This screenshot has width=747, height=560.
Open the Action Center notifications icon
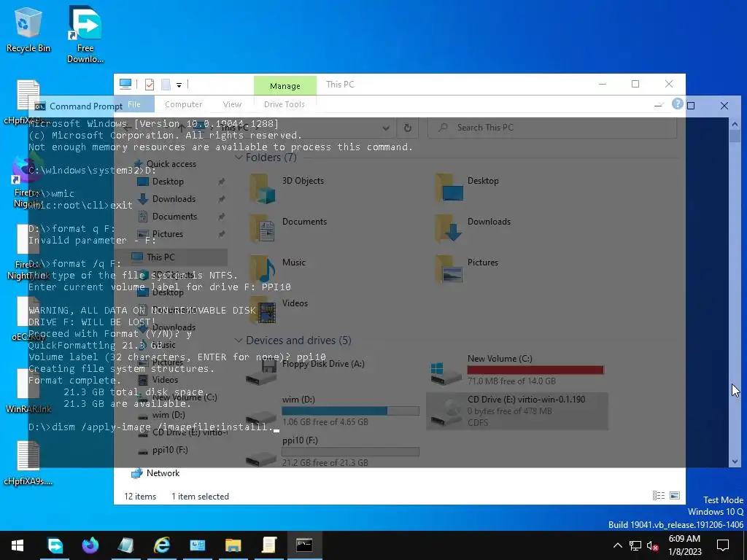pyautogui.click(x=723, y=545)
